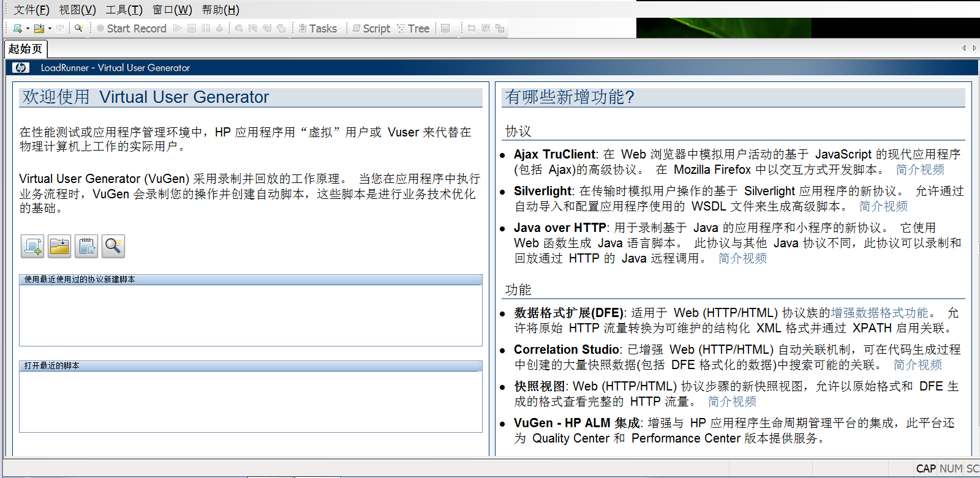Screen dimensions: 980x478
Task: Click the output window icon after Tree
Action: [445, 28]
